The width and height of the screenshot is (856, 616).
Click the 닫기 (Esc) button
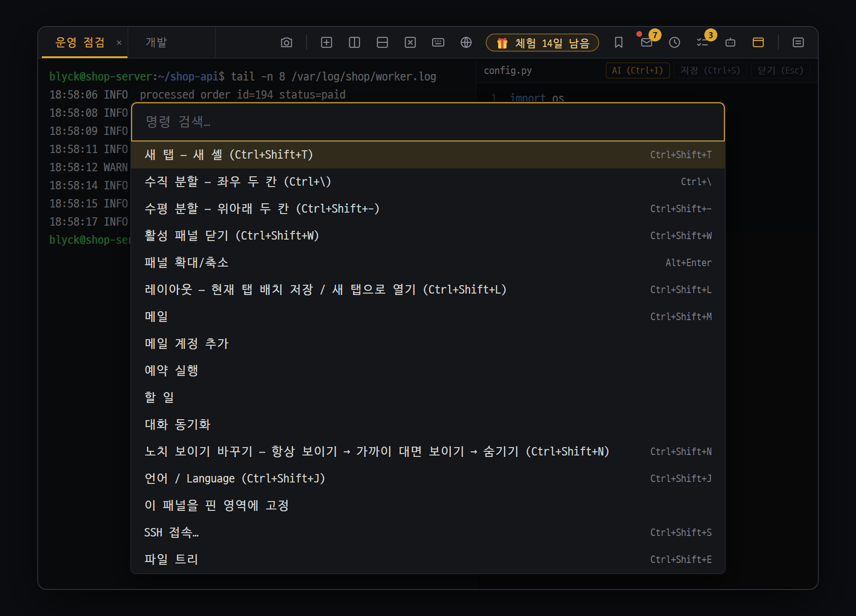click(x=780, y=70)
